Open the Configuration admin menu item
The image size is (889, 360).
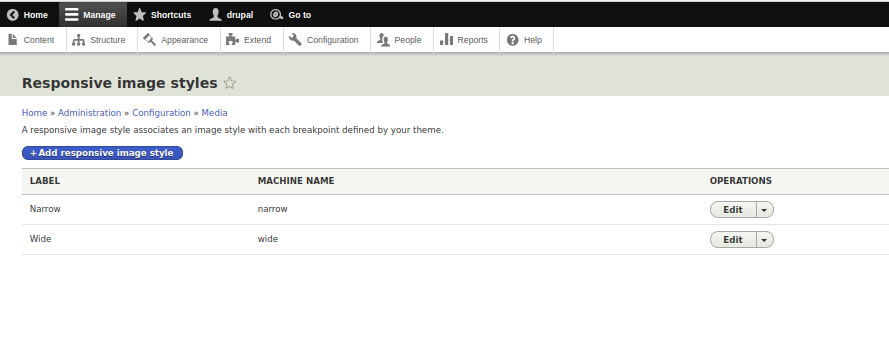pos(327,40)
